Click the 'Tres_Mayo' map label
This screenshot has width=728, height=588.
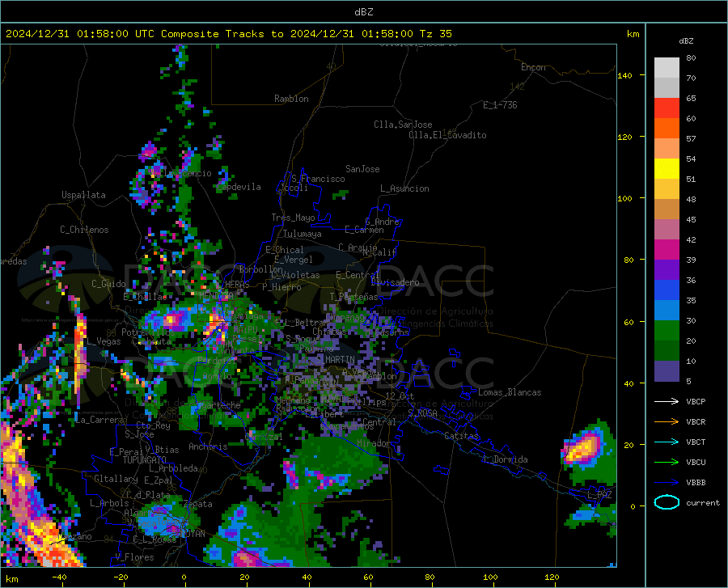point(293,218)
